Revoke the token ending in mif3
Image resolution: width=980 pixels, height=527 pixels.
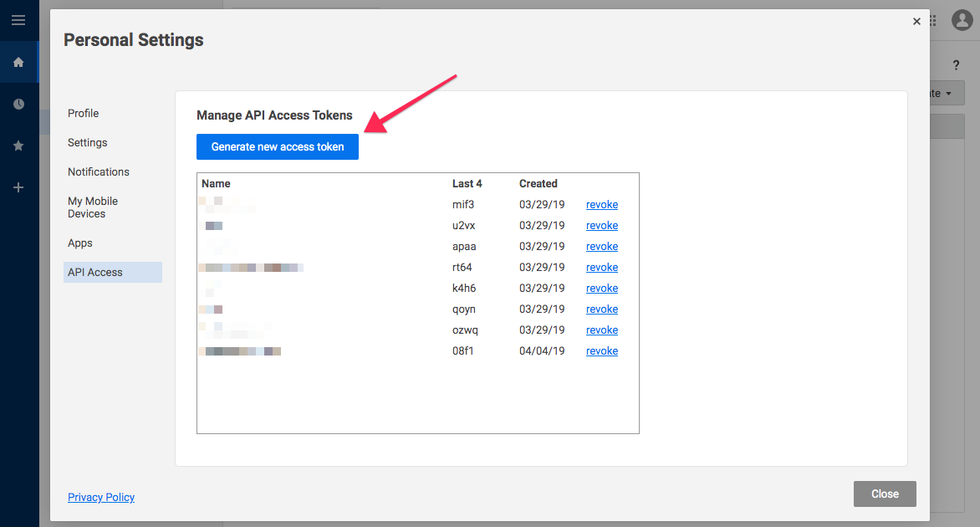pyautogui.click(x=601, y=204)
